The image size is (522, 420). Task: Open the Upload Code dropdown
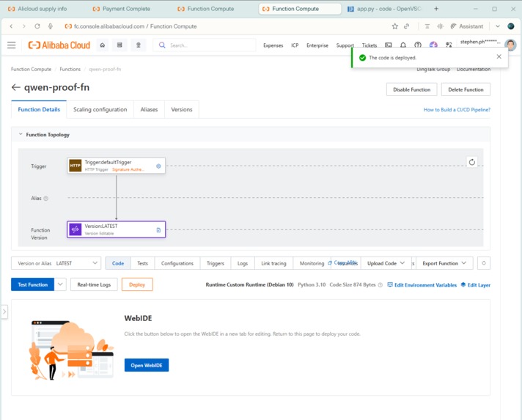click(386, 263)
